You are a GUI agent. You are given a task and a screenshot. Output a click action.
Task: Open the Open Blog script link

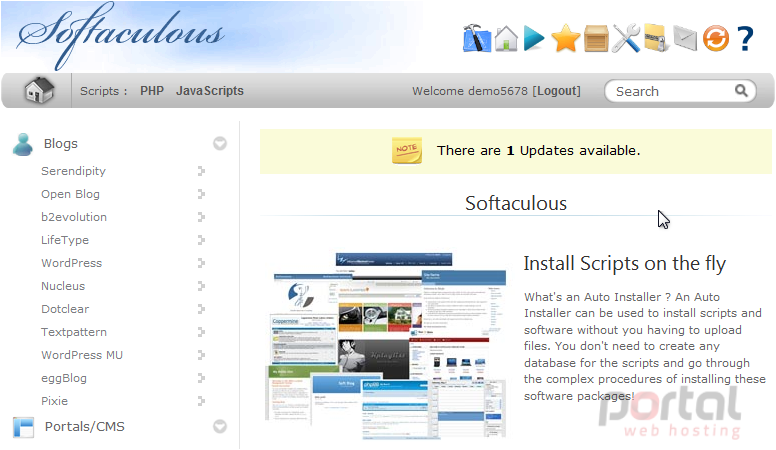(x=70, y=194)
